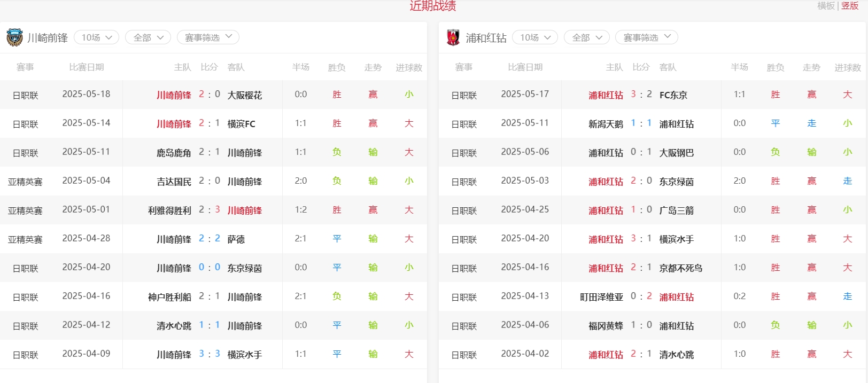Click the 2:3 score on 2025-05-01

tap(210, 210)
